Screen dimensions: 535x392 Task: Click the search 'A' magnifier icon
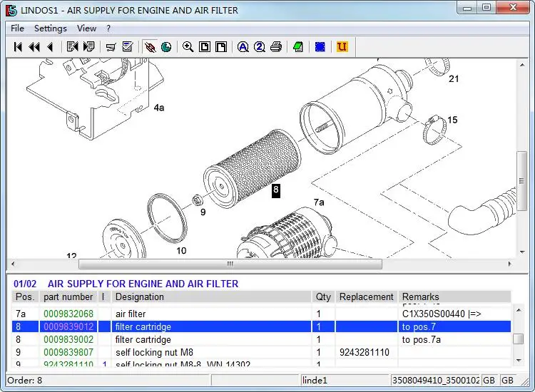[x=243, y=47]
